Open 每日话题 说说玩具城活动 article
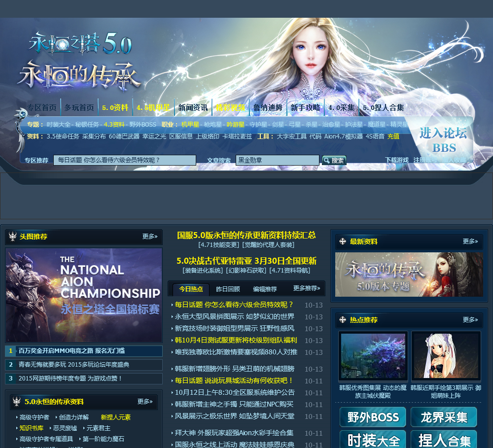 pyautogui.click(x=234, y=380)
